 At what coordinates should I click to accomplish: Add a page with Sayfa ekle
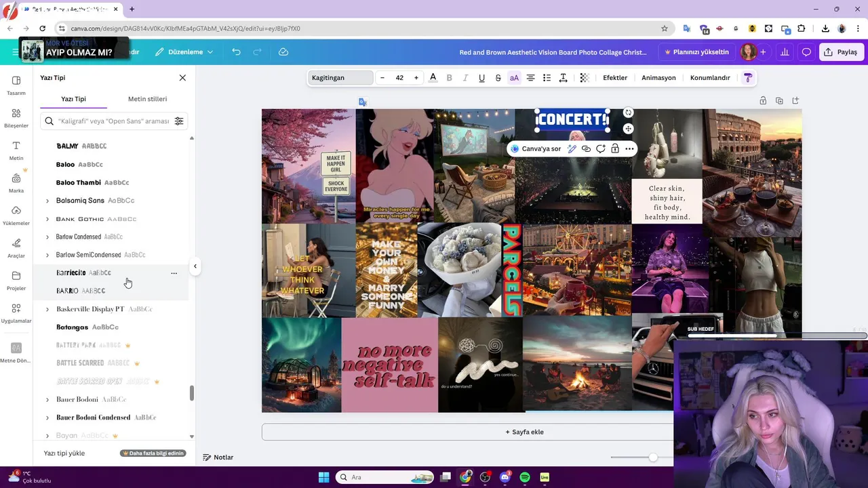(524, 432)
